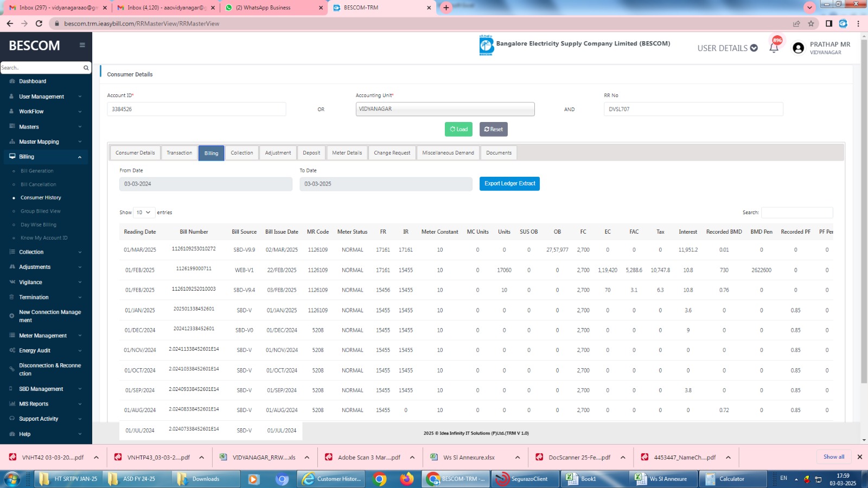Click the user profile avatar icon

[798, 48]
